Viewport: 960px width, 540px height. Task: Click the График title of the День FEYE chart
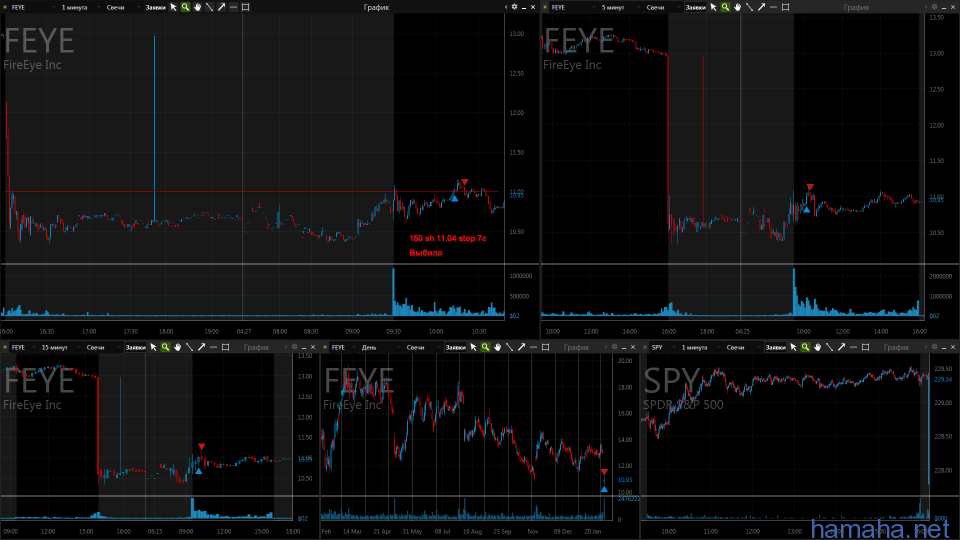[x=576, y=347]
